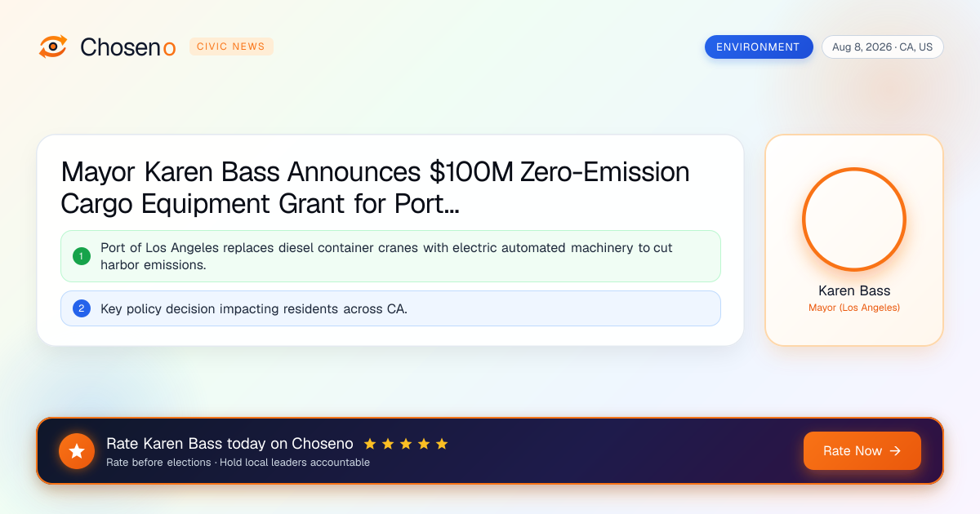
Task: Select the Key policy decision summary point
Action: click(x=390, y=308)
